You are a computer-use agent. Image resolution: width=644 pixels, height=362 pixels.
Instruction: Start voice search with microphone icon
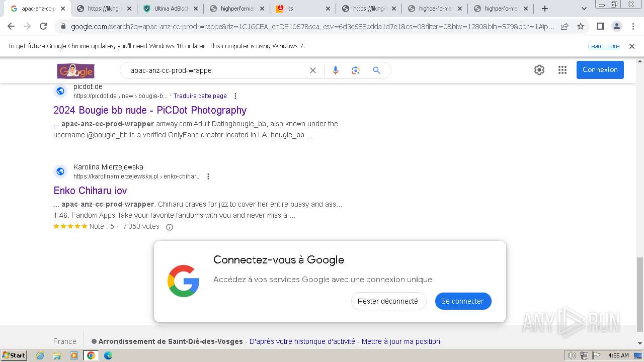coord(336,70)
